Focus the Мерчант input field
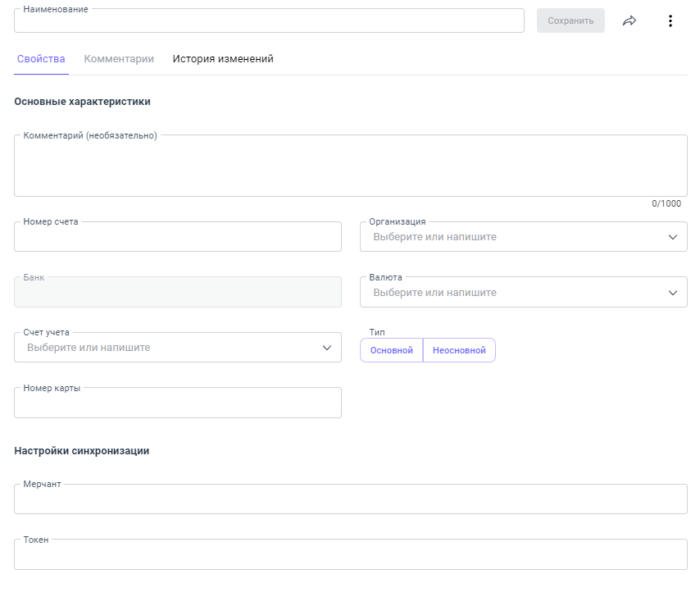This screenshot has width=700, height=606. tap(350, 499)
